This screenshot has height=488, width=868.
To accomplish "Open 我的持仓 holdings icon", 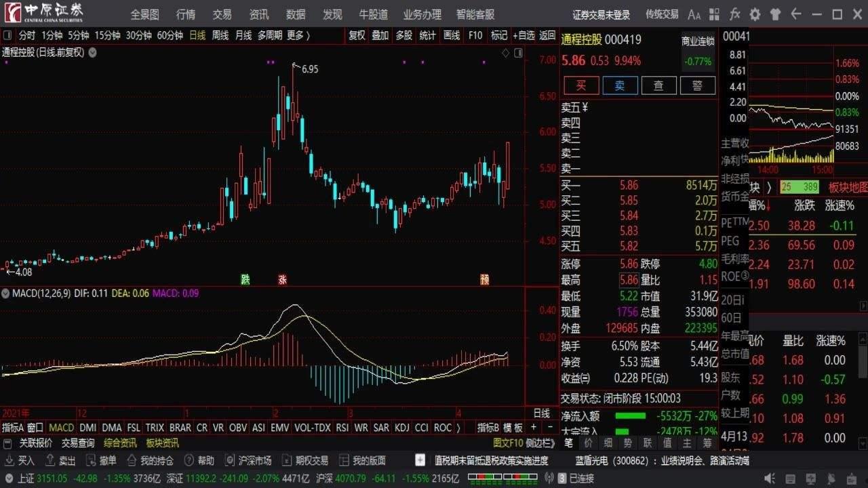I will click(131, 460).
